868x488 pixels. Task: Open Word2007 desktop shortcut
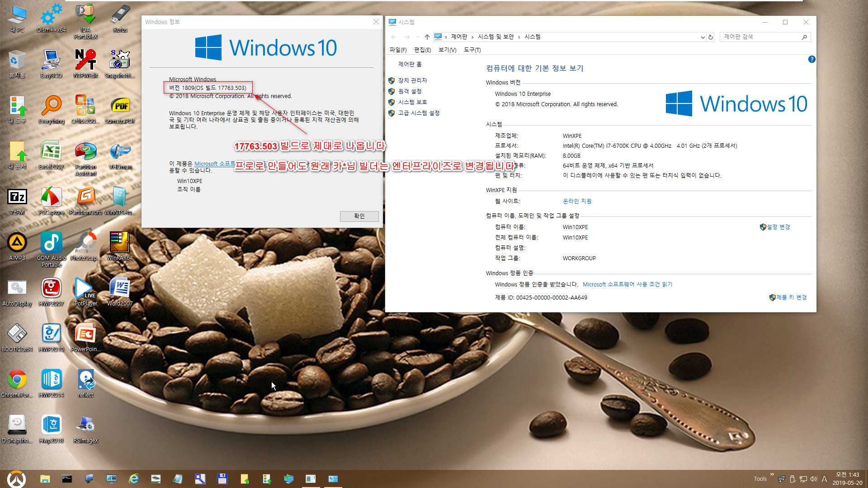(120, 292)
